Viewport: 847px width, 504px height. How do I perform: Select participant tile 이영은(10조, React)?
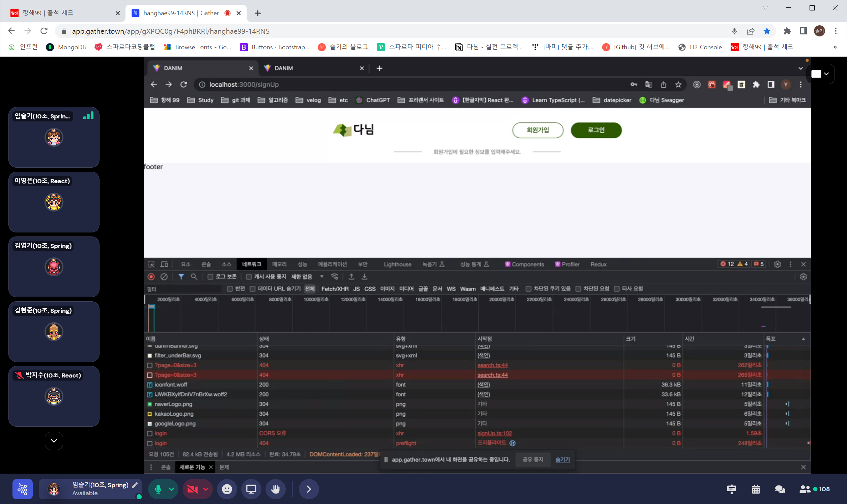[x=54, y=202]
